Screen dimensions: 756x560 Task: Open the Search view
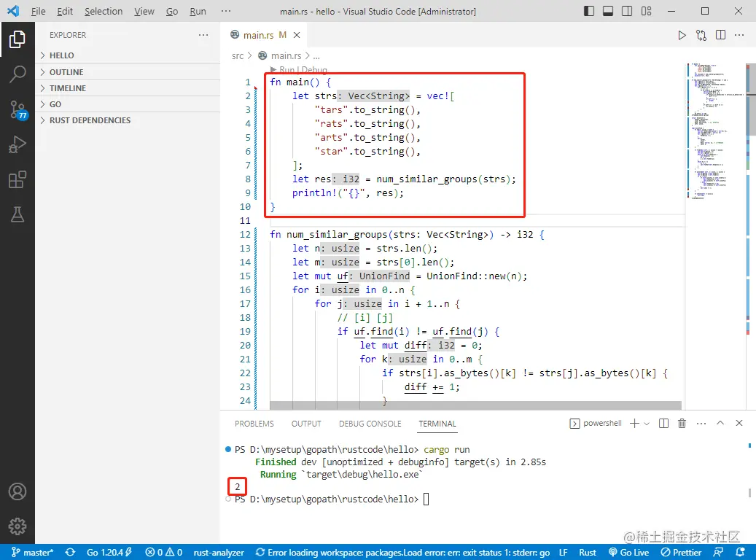tap(17, 74)
